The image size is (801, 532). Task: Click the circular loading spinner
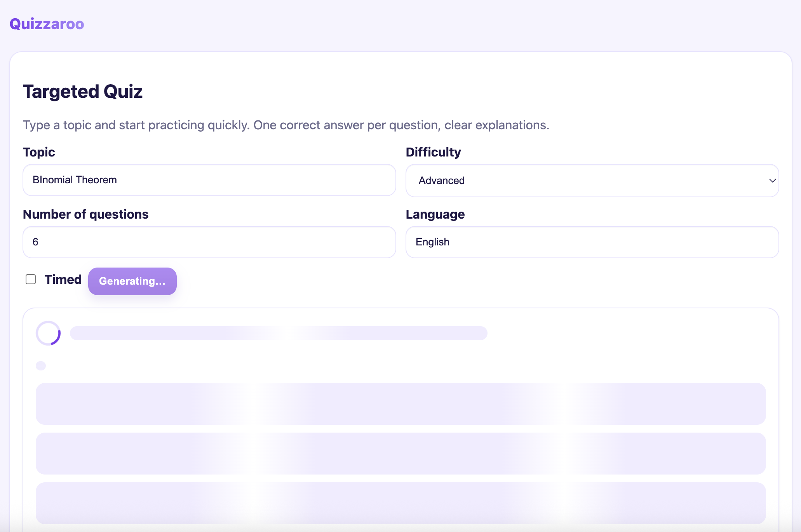coord(48,333)
